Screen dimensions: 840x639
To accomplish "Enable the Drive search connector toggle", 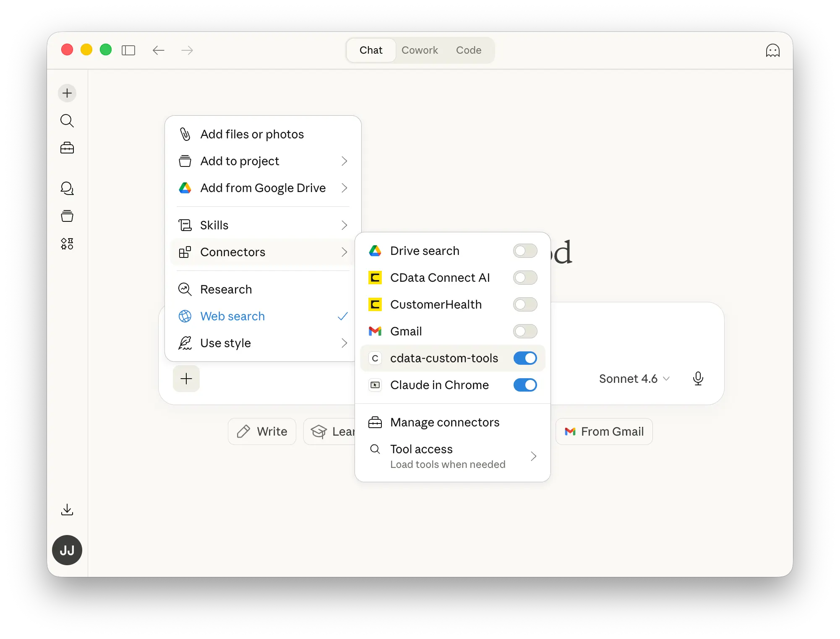I will tap(525, 251).
